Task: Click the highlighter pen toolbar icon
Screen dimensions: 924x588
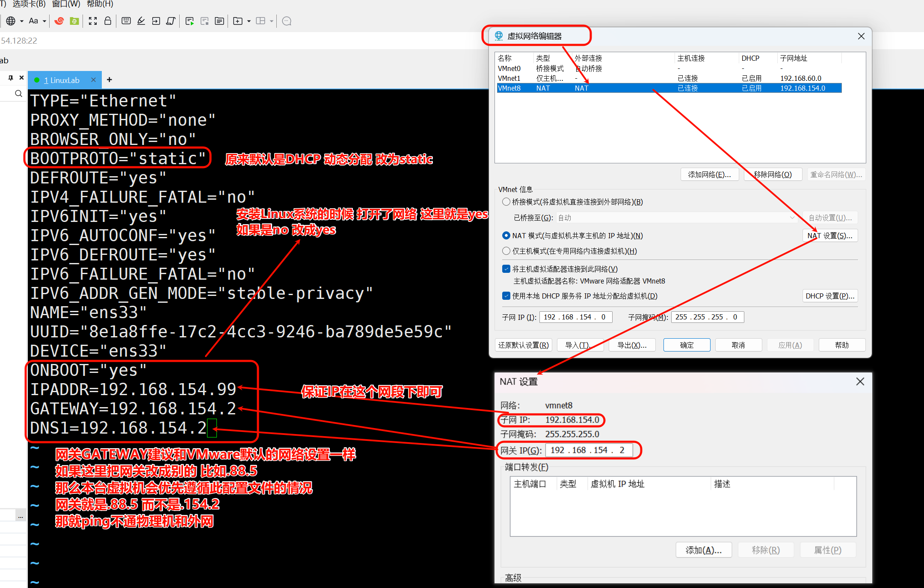Action: tap(141, 21)
